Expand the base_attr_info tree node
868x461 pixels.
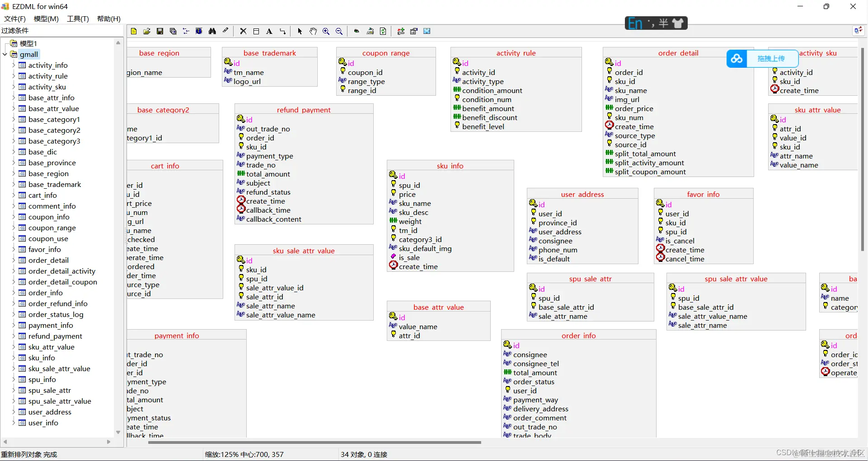[x=13, y=98]
